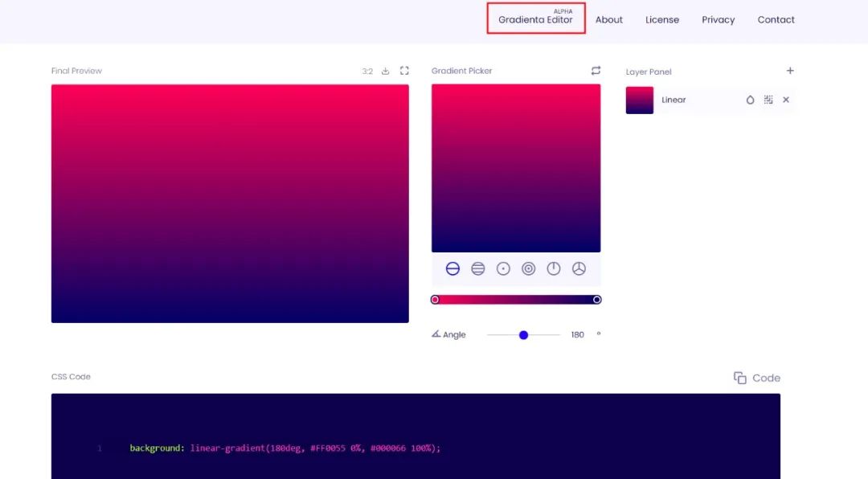Image resolution: width=868 pixels, height=479 pixels.
Task: Click the opacity droplet icon on Linear layer
Action: click(750, 100)
